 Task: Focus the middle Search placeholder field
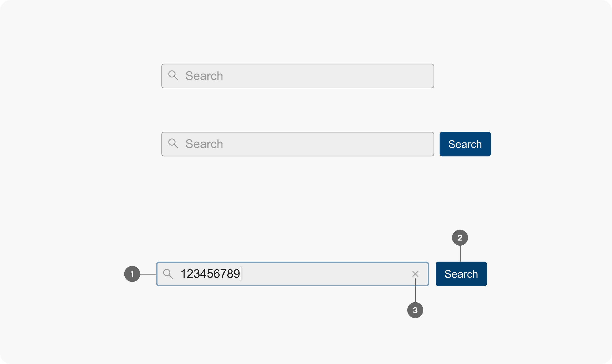coord(295,144)
